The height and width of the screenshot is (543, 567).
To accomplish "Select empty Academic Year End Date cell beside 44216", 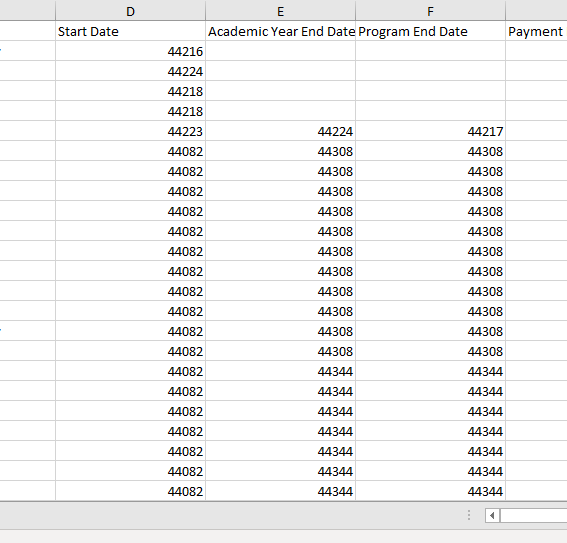I will click(x=281, y=51).
